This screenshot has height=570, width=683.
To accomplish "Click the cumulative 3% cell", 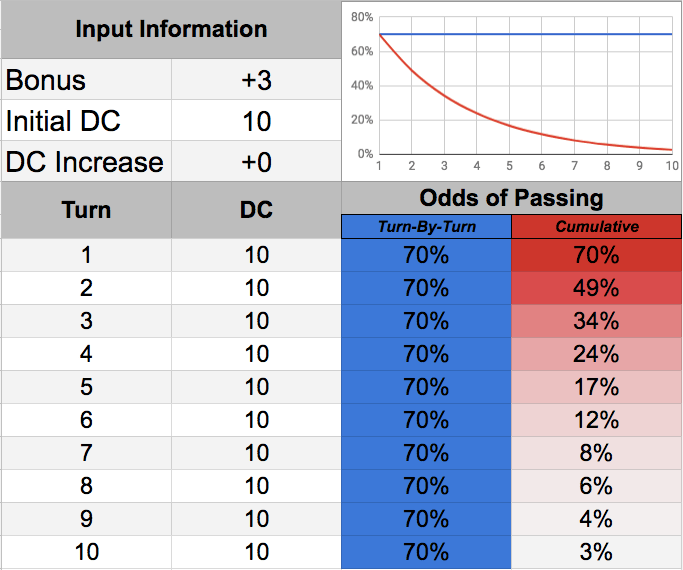I will coord(597,552).
